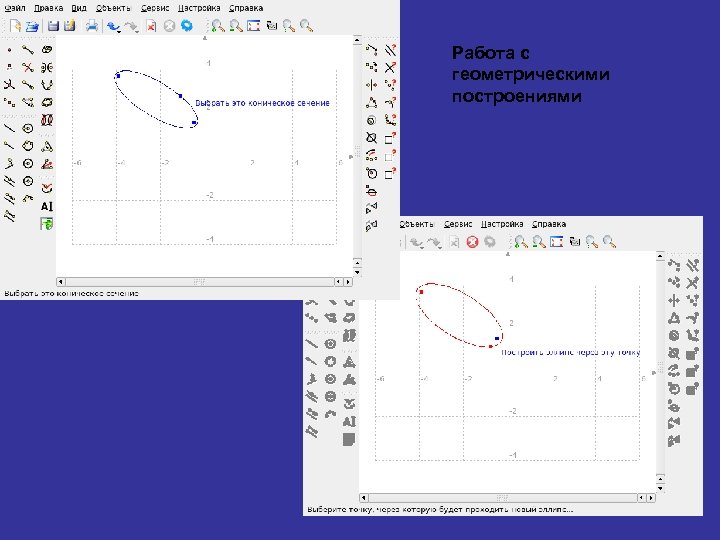Click "Построить эллипс через эту точку" canvas label
Screen dimensions: 720x540
(x=571, y=352)
